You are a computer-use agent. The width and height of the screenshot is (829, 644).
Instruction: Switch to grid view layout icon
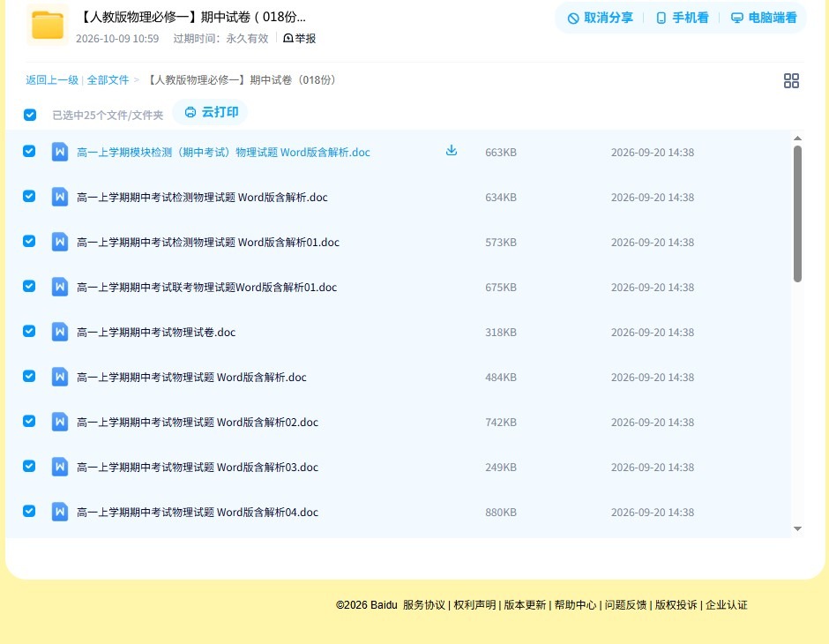pos(791,81)
